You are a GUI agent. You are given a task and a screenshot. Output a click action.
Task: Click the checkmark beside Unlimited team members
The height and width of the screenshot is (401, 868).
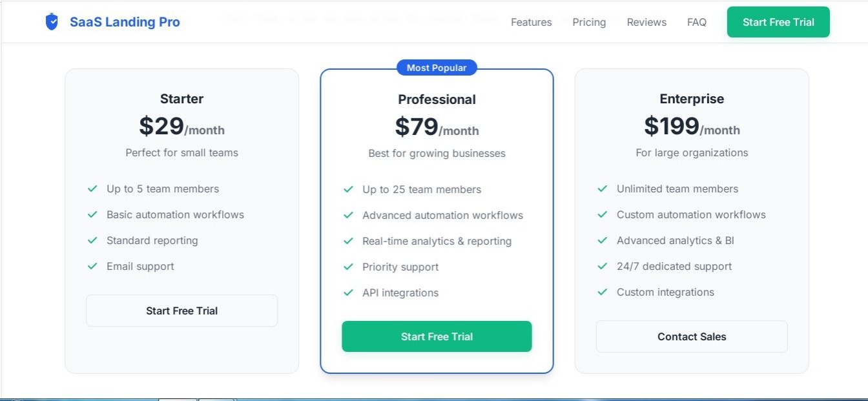[603, 189]
